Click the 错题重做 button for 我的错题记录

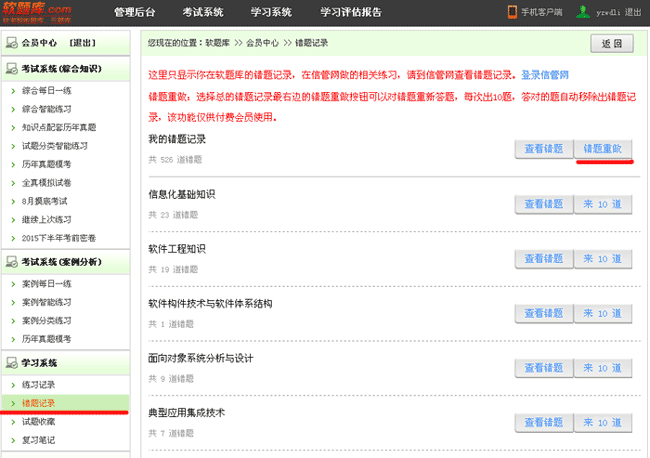click(605, 148)
